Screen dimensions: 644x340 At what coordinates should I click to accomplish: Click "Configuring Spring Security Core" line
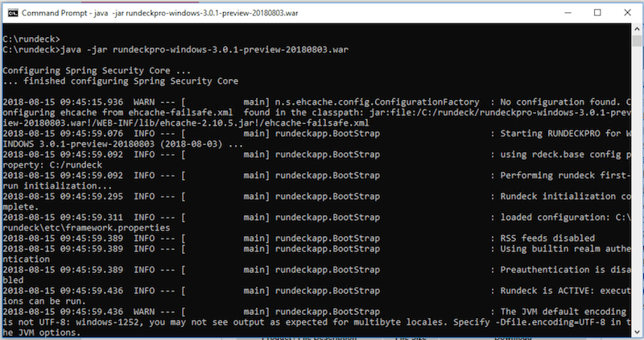[97, 71]
